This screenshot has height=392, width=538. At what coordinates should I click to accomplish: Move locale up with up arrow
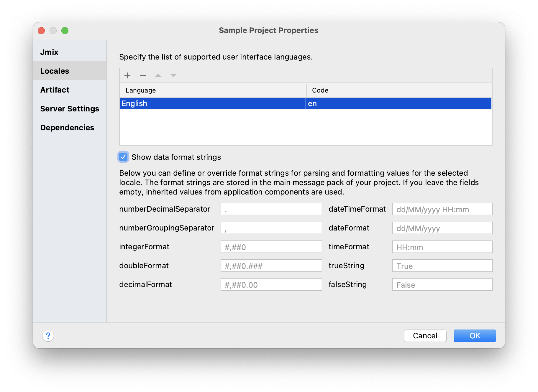158,75
